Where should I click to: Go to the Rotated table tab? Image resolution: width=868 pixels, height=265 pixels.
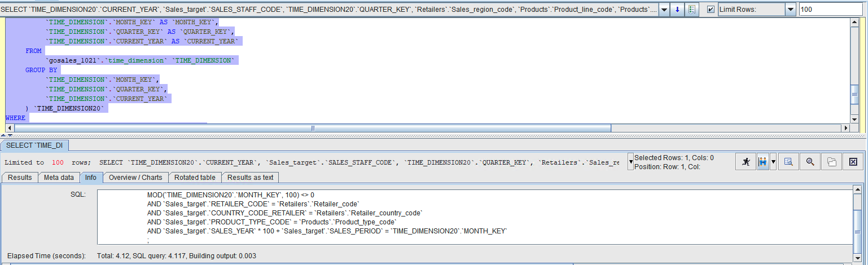click(x=195, y=178)
